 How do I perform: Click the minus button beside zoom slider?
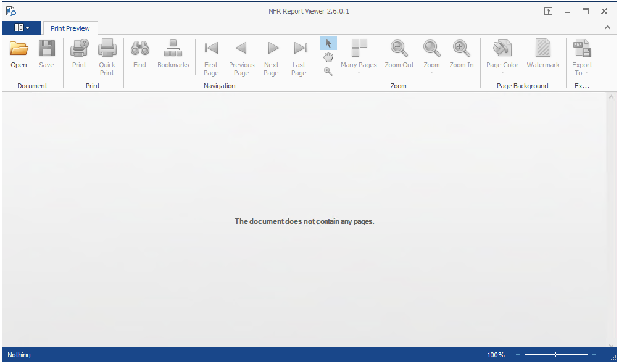[518, 355]
